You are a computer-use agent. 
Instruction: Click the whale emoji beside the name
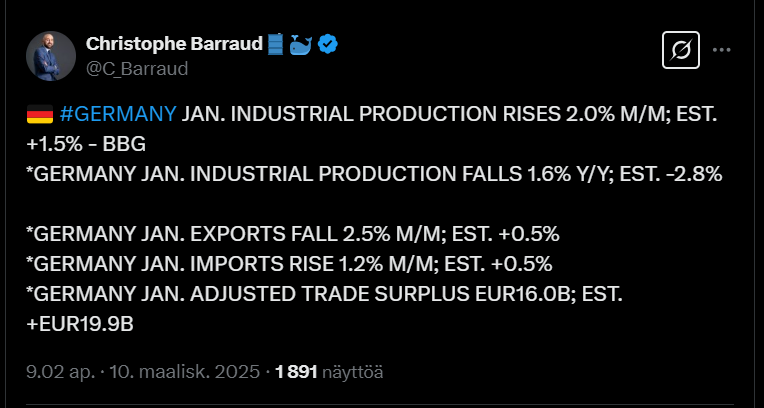click(301, 44)
